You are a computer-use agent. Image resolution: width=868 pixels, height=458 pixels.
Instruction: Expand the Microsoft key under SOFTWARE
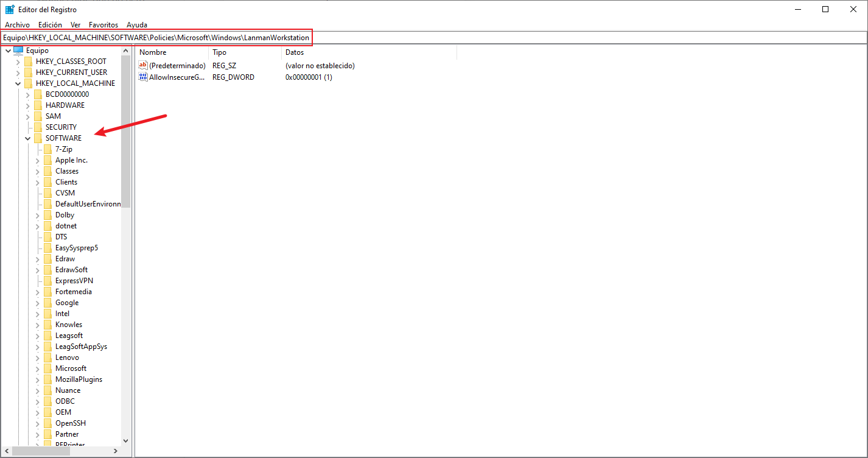click(38, 368)
